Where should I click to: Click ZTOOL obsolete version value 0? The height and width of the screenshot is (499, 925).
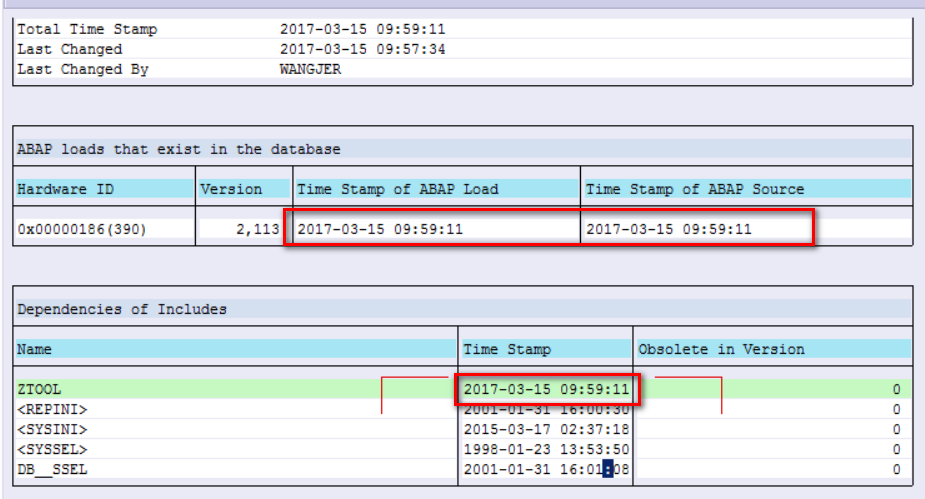[896, 389]
